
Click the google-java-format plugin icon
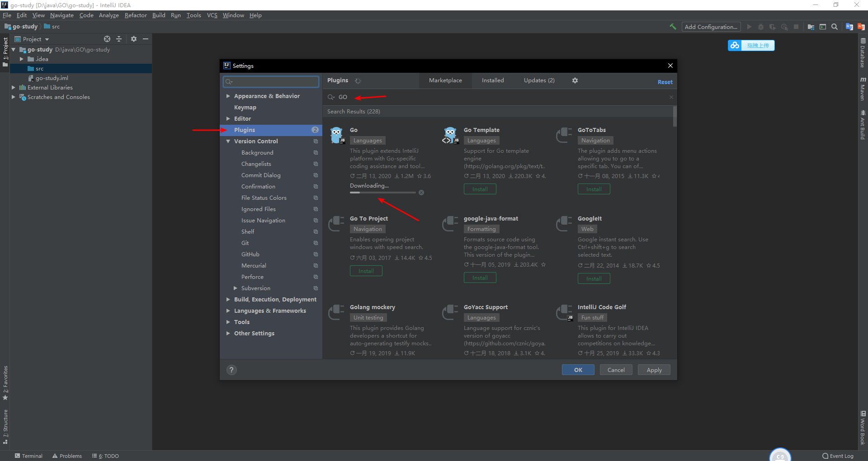click(x=450, y=223)
